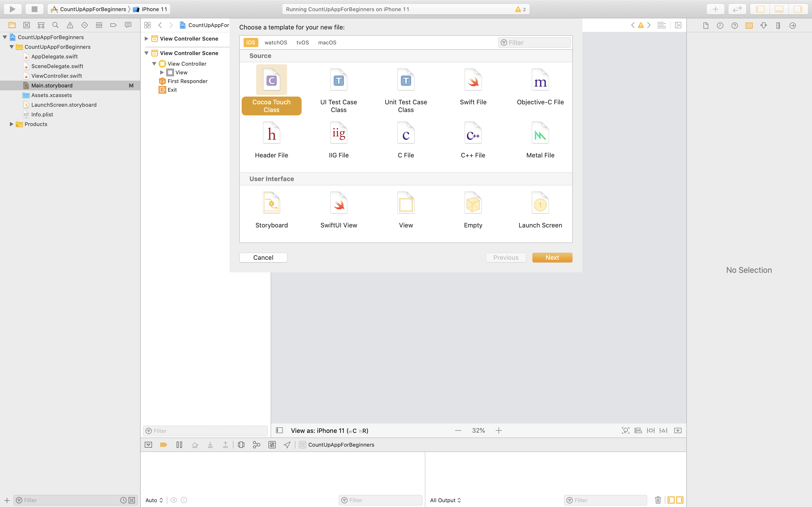
Task: Toggle the left navigator panel button
Action: (x=760, y=9)
